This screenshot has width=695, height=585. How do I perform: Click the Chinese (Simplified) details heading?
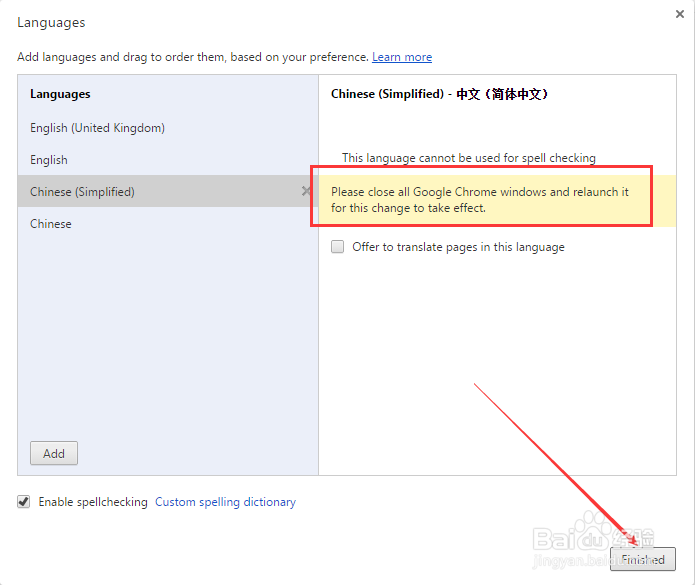(440, 94)
